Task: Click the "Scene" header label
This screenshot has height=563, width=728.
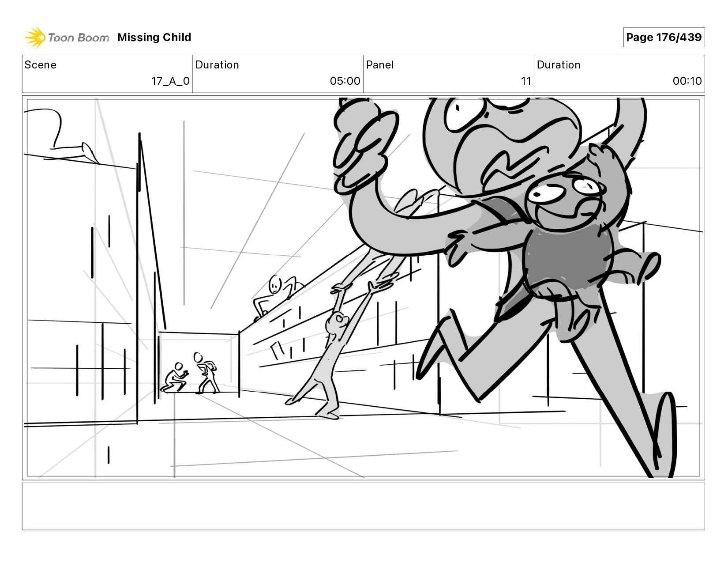Action: click(41, 65)
